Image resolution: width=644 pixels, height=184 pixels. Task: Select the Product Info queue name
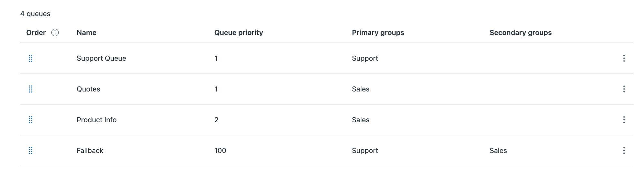click(96, 120)
